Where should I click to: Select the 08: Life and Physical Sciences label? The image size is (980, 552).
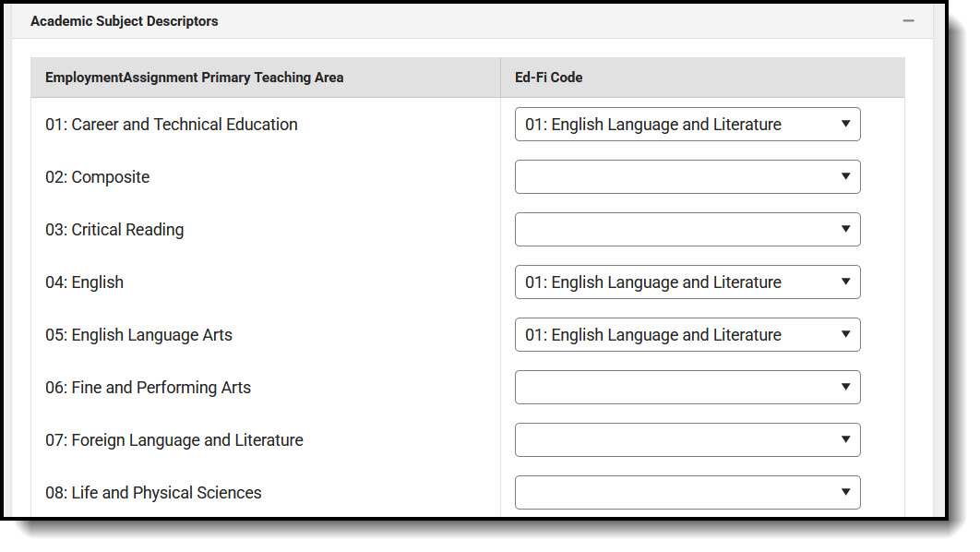click(x=154, y=493)
